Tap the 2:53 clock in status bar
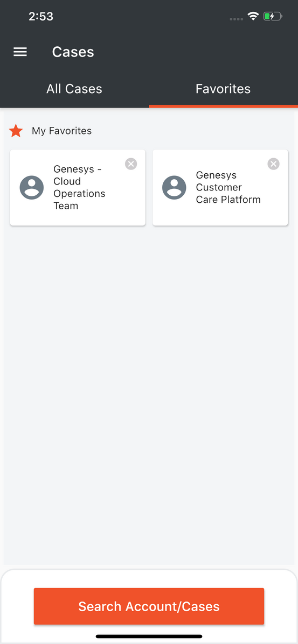Image resolution: width=298 pixels, height=644 pixels. (x=41, y=17)
